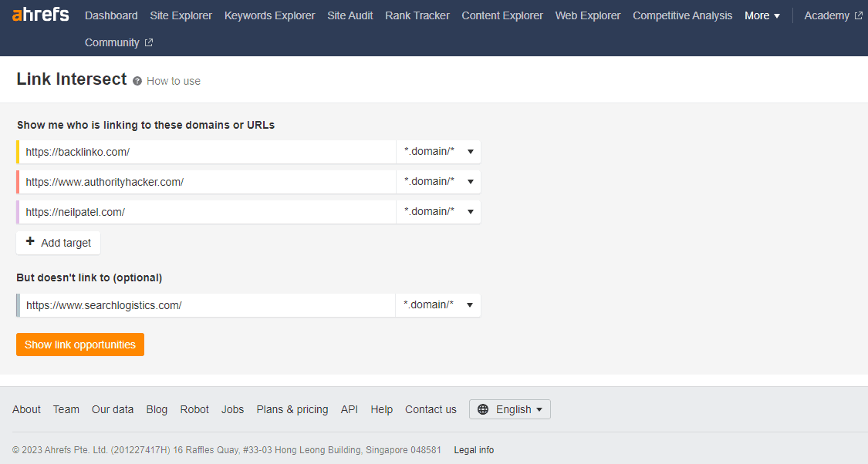Open the About footer link
The image size is (868, 464).
26,409
